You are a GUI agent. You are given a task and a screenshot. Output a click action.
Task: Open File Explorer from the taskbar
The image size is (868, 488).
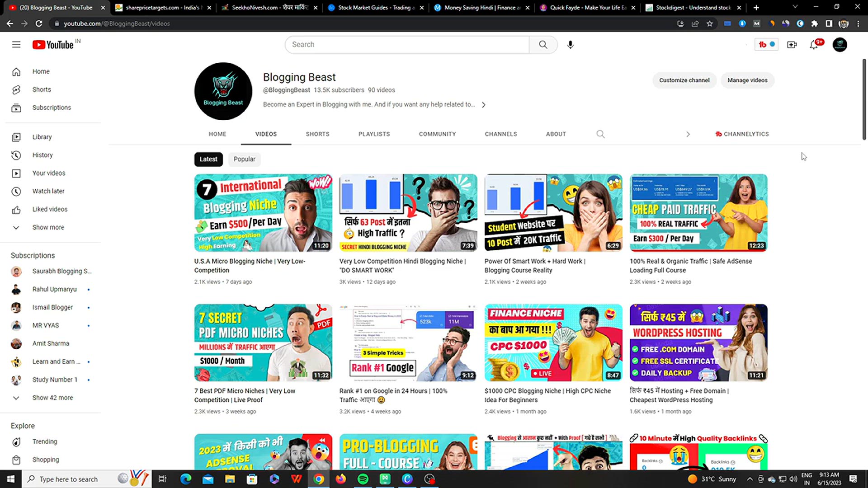pyautogui.click(x=230, y=479)
